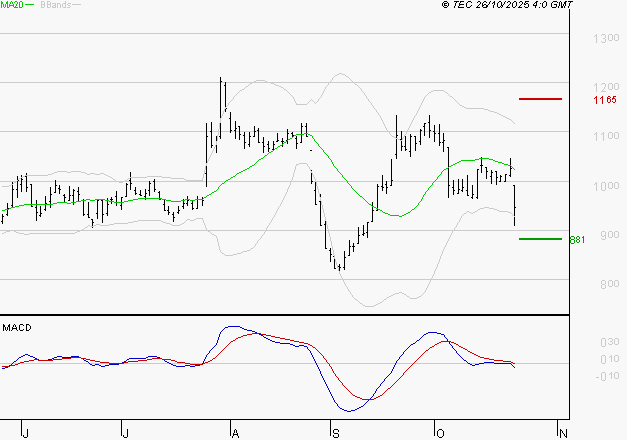This screenshot has width=627, height=440.
Task: Click the MACD panel title
Action: tap(15, 327)
